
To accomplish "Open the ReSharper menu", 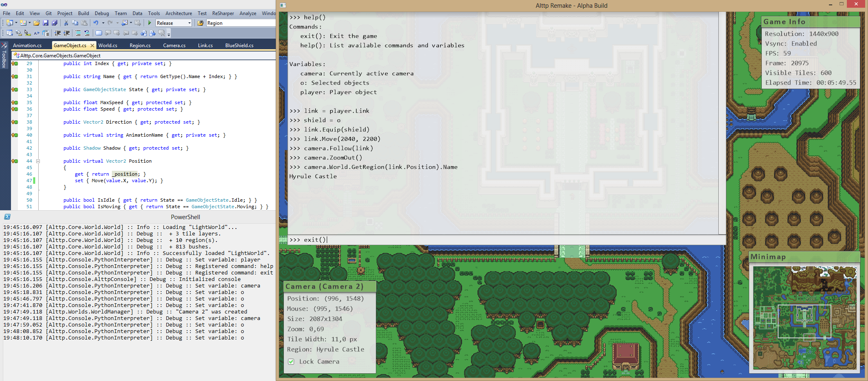I will [x=223, y=13].
